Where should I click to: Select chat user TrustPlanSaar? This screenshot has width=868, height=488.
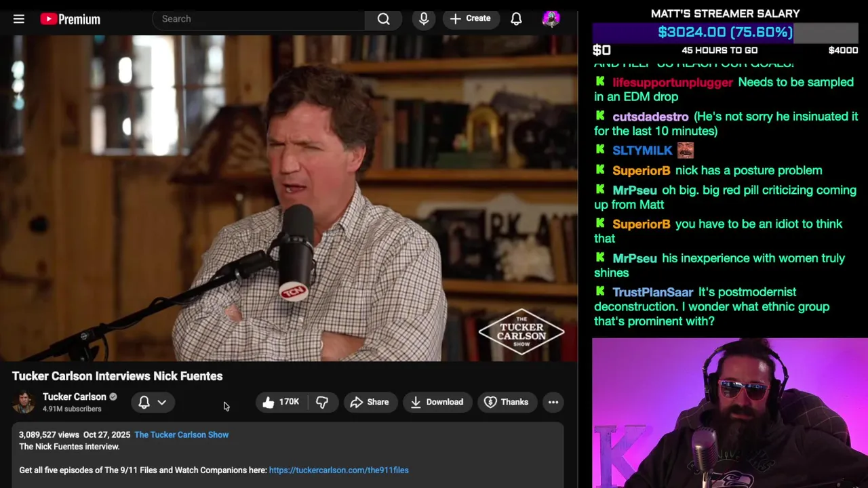653,292
